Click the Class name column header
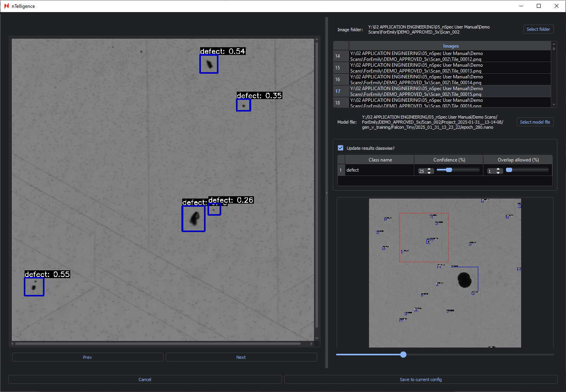The image size is (566, 392). (x=380, y=160)
